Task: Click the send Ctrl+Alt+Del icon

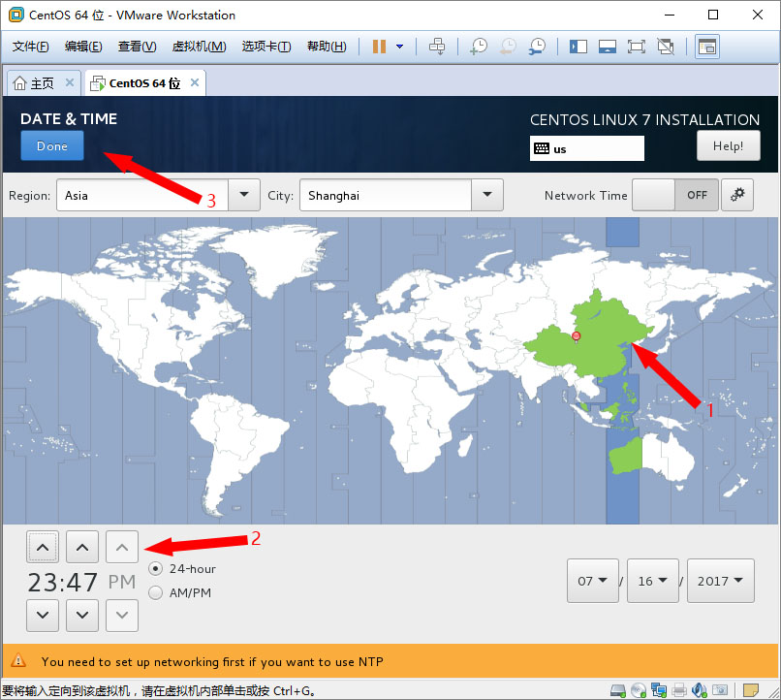Action: coord(437,47)
